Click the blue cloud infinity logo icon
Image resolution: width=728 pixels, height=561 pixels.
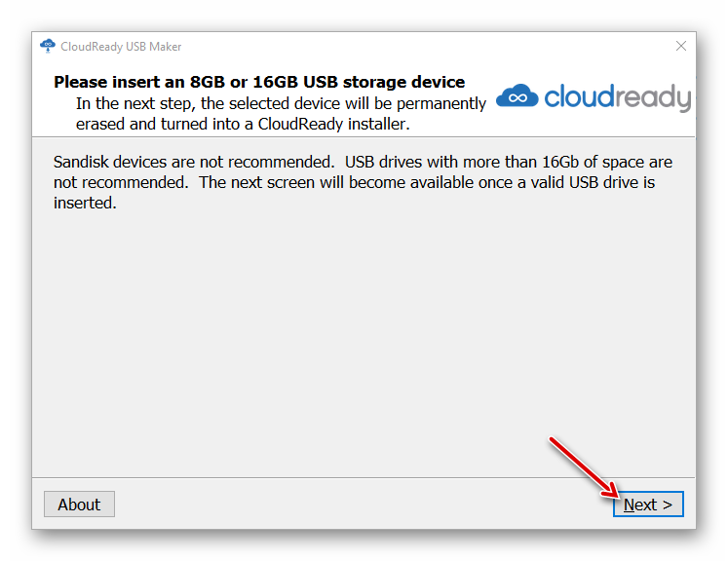tap(517, 95)
